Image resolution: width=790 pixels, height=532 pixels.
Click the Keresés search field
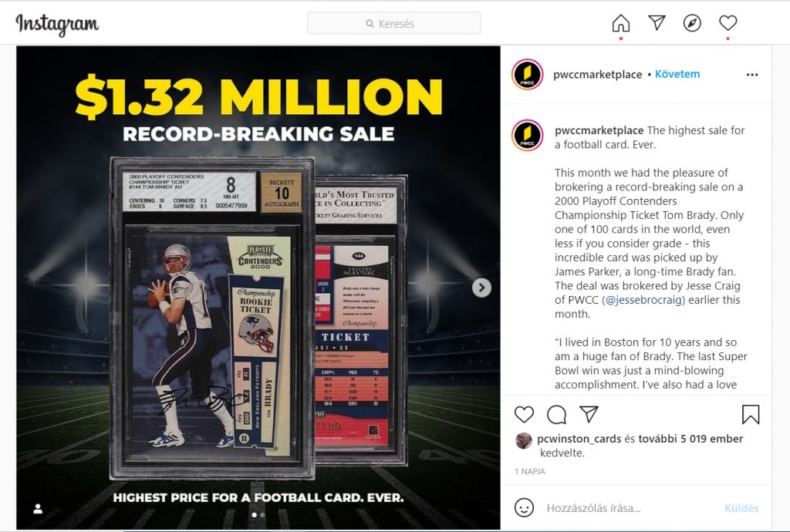394,23
